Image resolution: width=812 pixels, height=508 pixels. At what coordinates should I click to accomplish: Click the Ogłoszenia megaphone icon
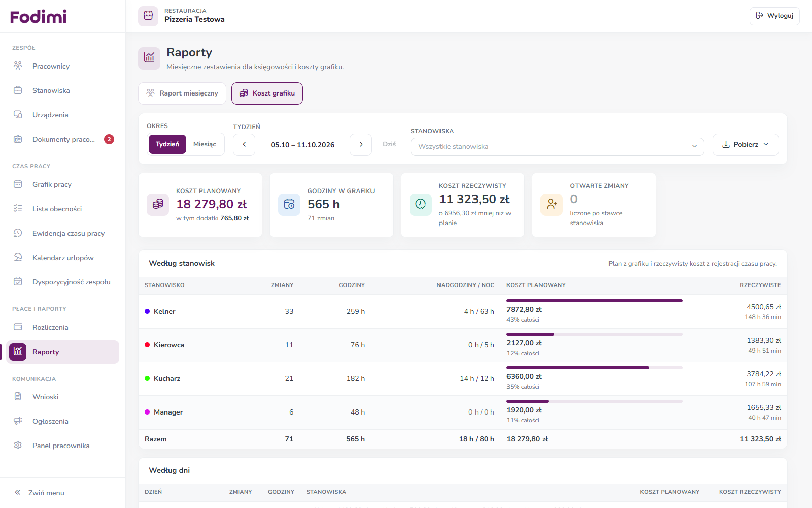(x=18, y=421)
